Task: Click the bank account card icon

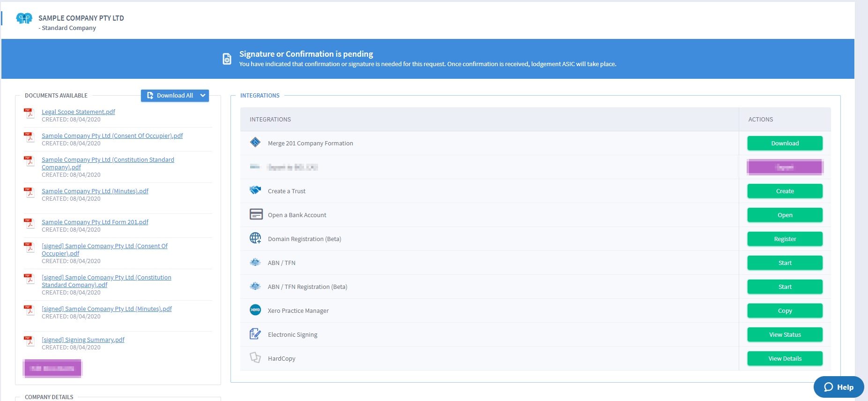Action: point(256,214)
